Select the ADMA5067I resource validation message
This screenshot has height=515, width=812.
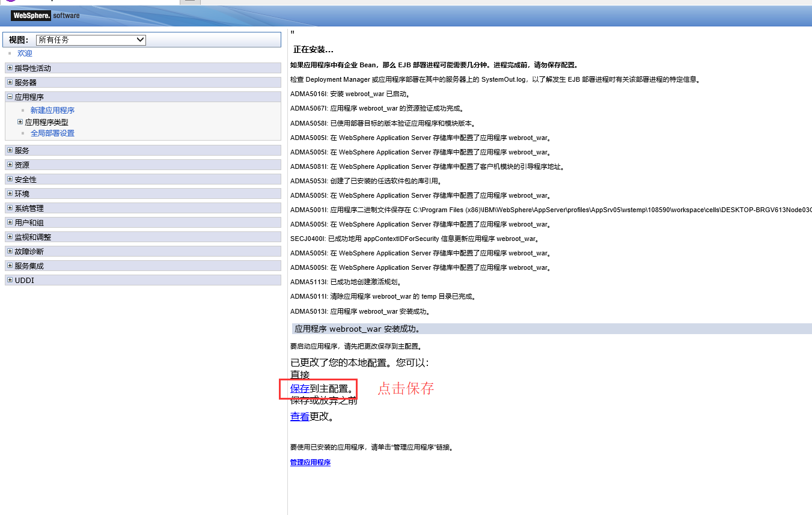(x=377, y=109)
